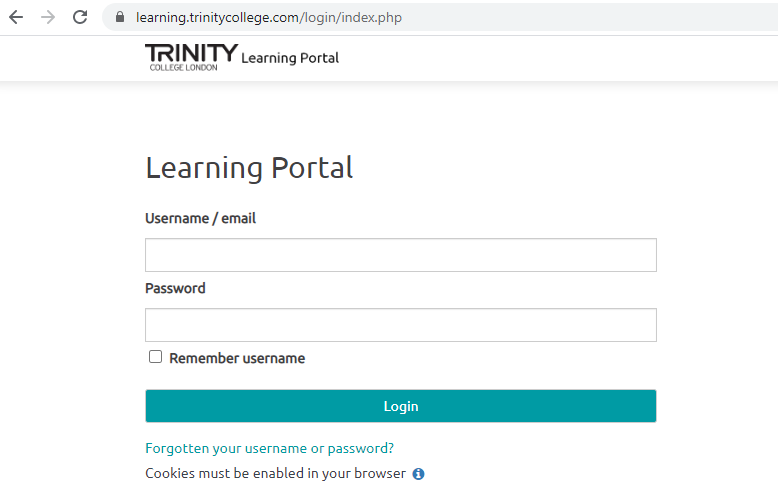Click Learning Portal text beside the logo
The image size is (778, 502).
point(290,58)
